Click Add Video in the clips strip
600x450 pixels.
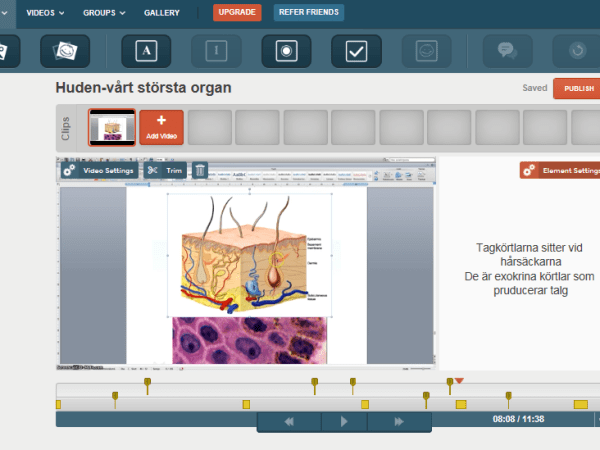(x=161, y=128)
